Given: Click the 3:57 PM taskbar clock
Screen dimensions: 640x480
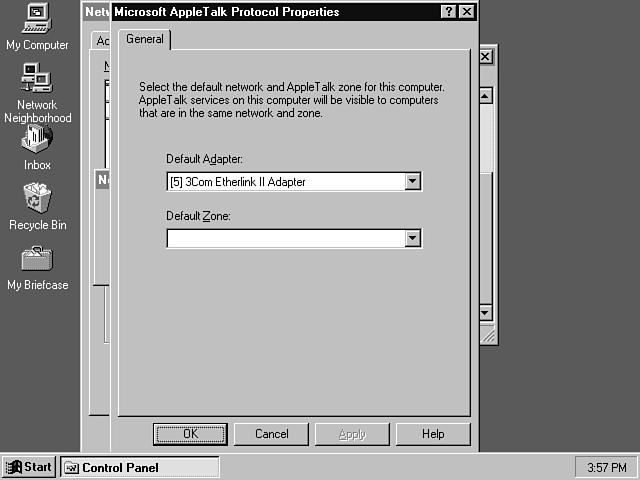Looking at the screenshot, I should tap(604, 467).
